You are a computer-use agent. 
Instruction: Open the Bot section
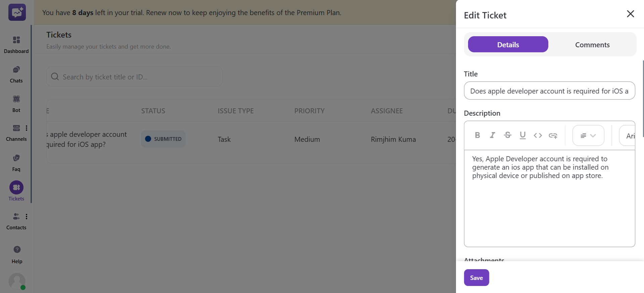(x=16, y=104)
